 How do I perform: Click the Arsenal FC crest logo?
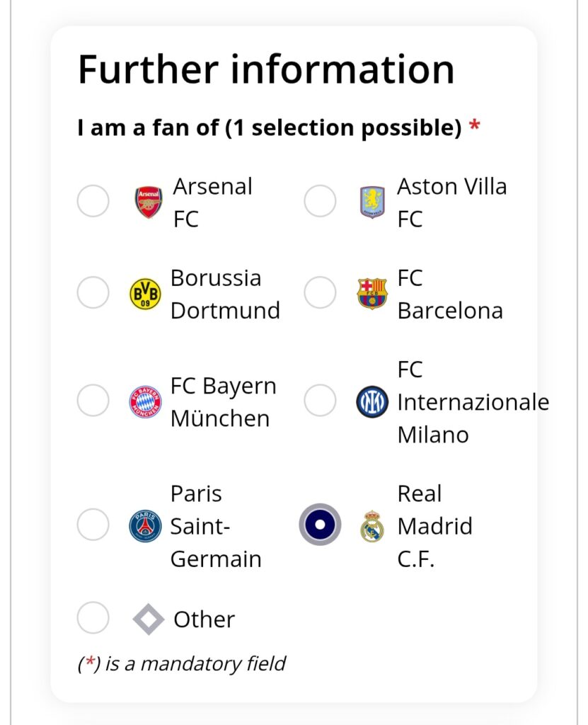149,202
